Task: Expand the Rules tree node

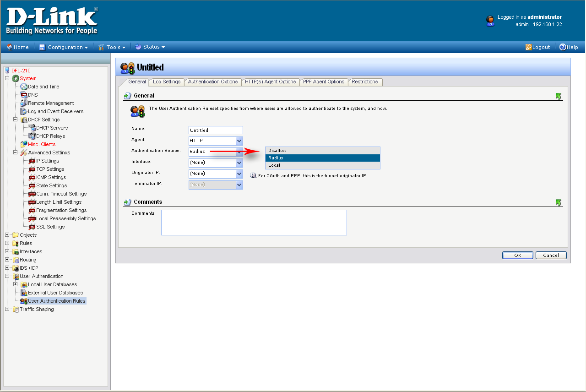Action: click(7, 243)
